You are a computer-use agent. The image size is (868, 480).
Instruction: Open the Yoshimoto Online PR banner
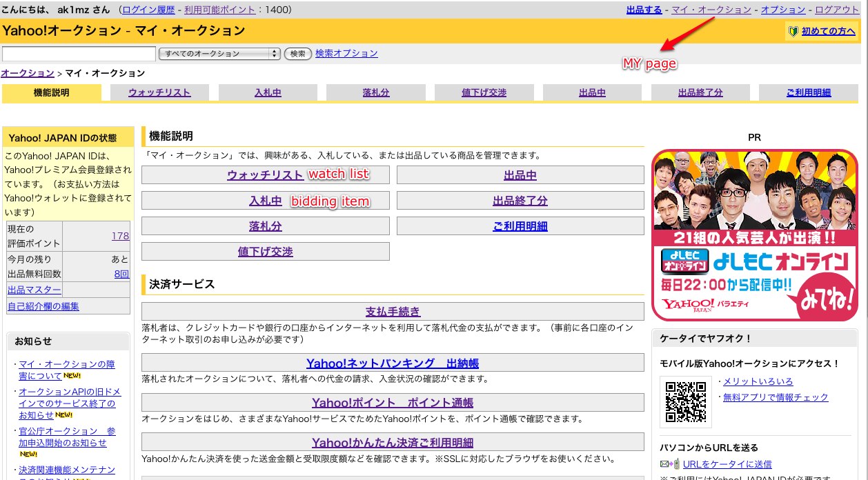coord(755,235)
